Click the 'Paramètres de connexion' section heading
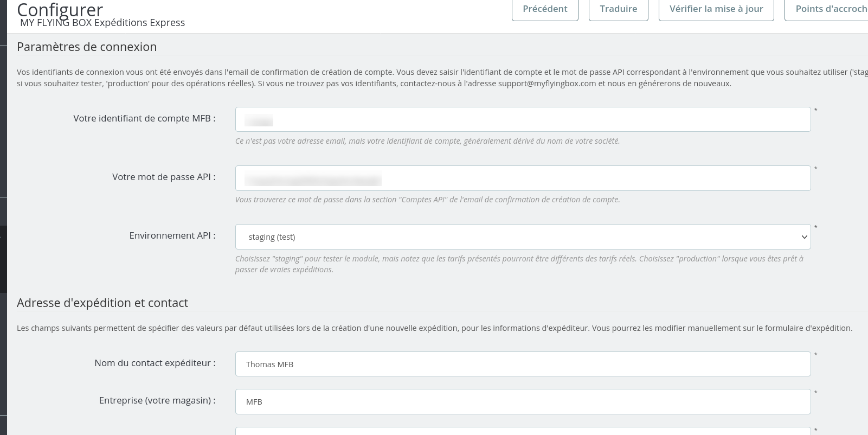 87,47
